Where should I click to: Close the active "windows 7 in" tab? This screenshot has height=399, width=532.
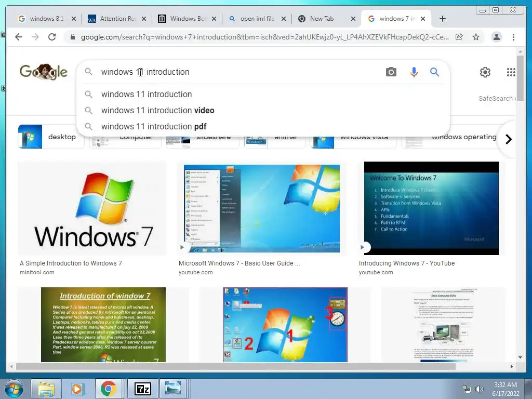(x=423, y=19)
